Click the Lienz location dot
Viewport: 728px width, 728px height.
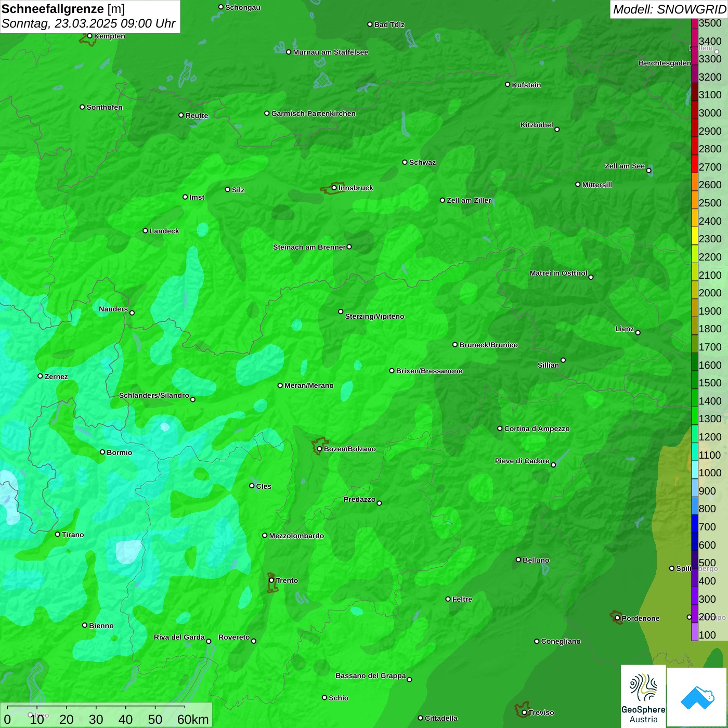tap(638, 333)
